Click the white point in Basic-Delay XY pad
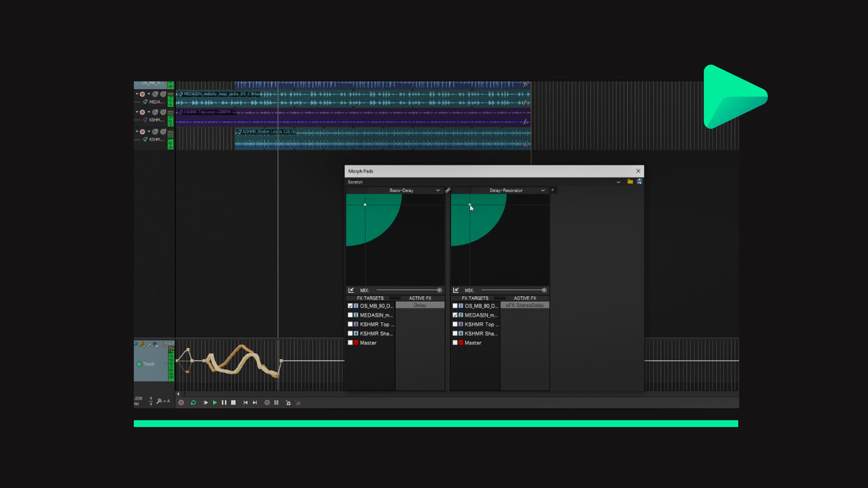 [x=365, y=205]
